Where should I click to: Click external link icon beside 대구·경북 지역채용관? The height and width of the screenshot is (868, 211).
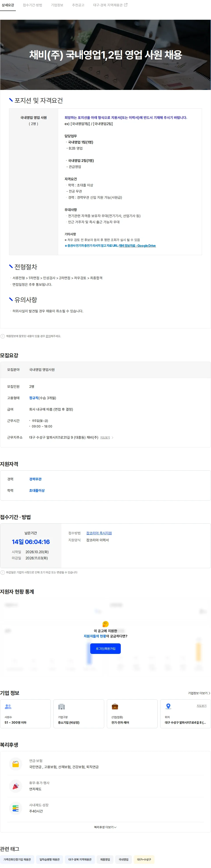pos(126,5)
